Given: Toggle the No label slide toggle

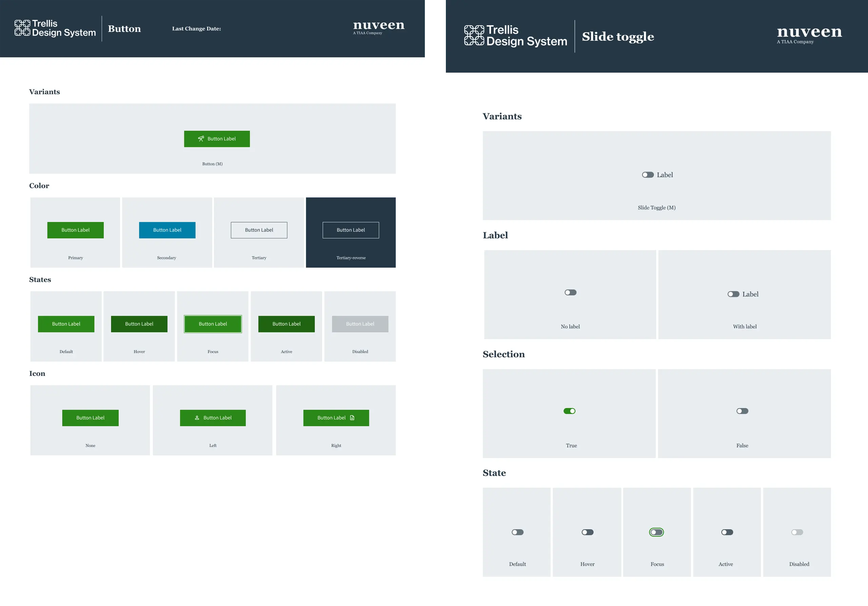Looking at the screenshot, I should coord(570,292).
